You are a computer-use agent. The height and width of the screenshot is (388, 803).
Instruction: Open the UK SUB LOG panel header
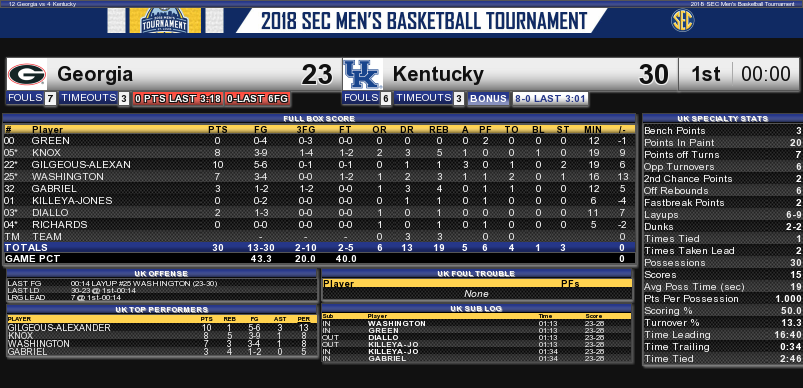click(477, 309)
